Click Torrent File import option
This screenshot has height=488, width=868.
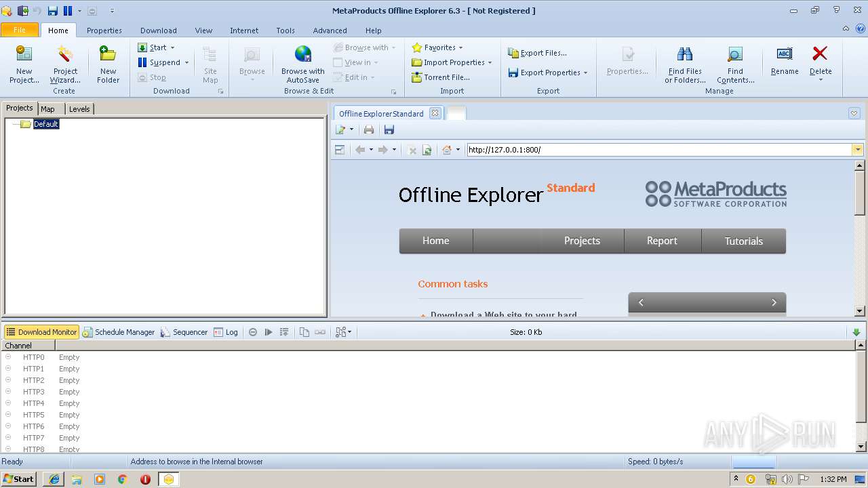tap(440, 77)
